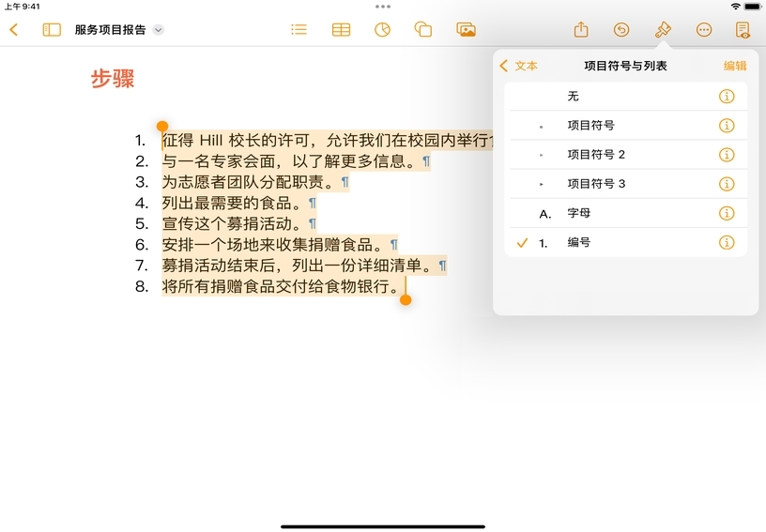
Task: Open the media insert menu
Action: coord(466,29)
